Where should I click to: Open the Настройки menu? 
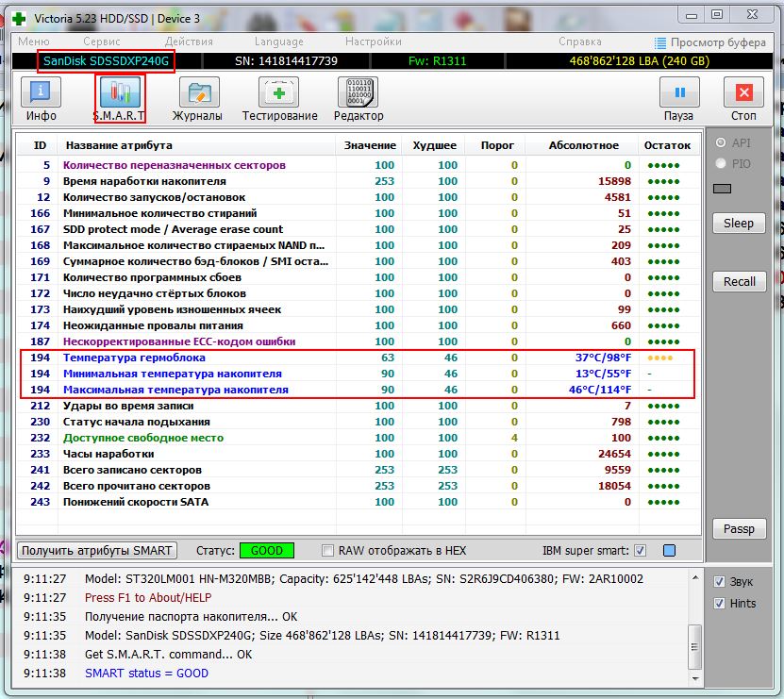(x=373, y=42)
